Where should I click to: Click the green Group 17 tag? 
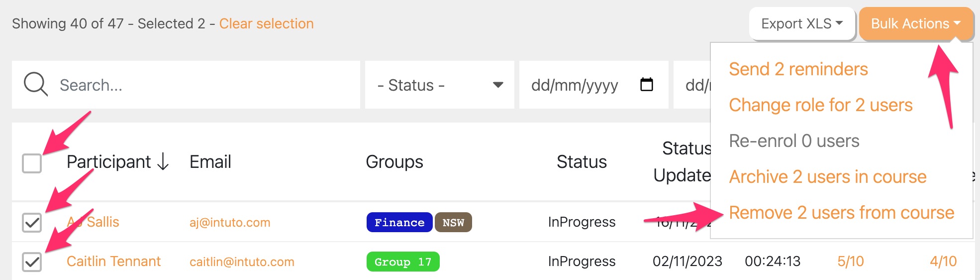click(x=402, y=262)
